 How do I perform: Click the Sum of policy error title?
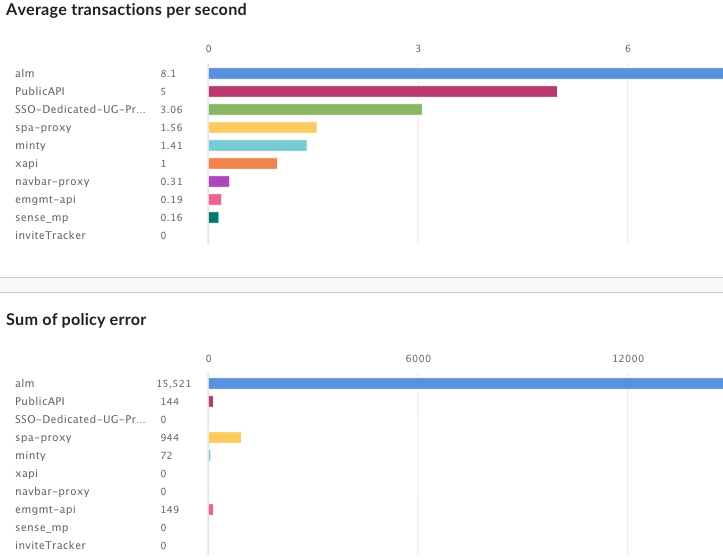coord(76,320)
